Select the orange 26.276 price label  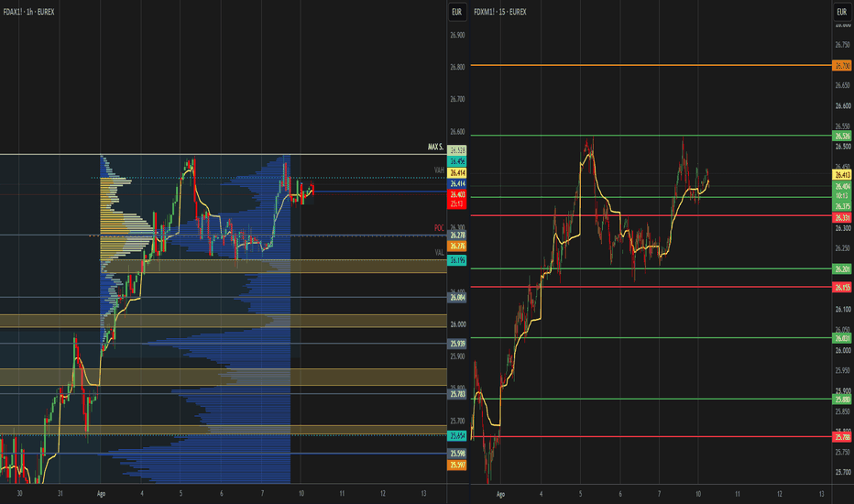click(x=457, y=247)
